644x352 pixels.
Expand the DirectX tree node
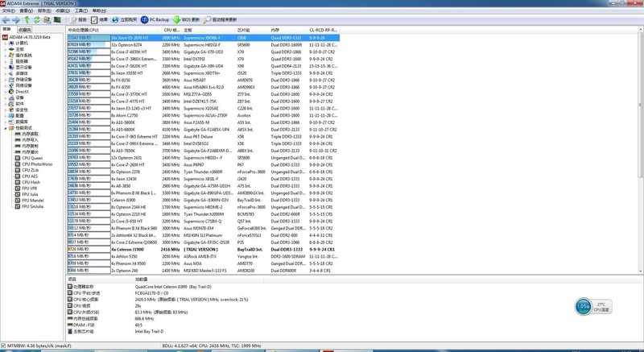[x=6, y=92]
